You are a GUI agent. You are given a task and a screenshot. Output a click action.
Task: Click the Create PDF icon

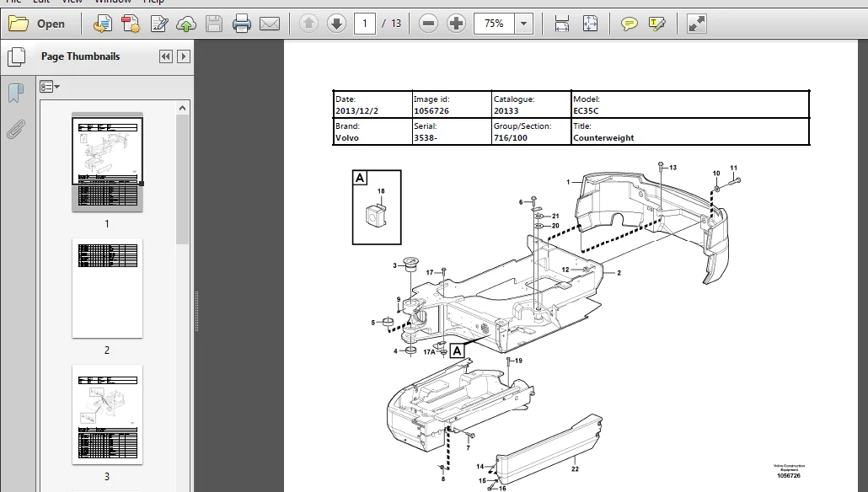click(x=103, y=24)
